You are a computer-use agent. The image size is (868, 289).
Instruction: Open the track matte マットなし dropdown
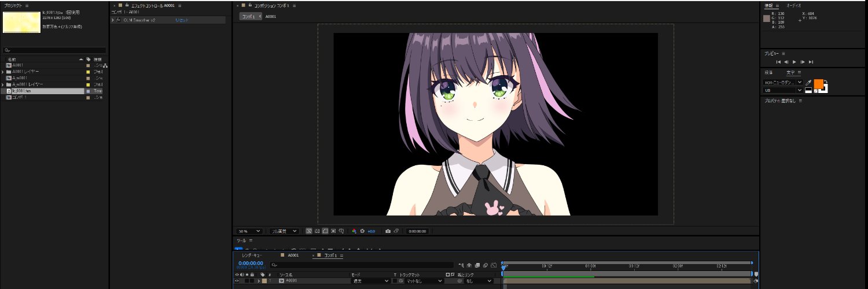coord(424,280)
